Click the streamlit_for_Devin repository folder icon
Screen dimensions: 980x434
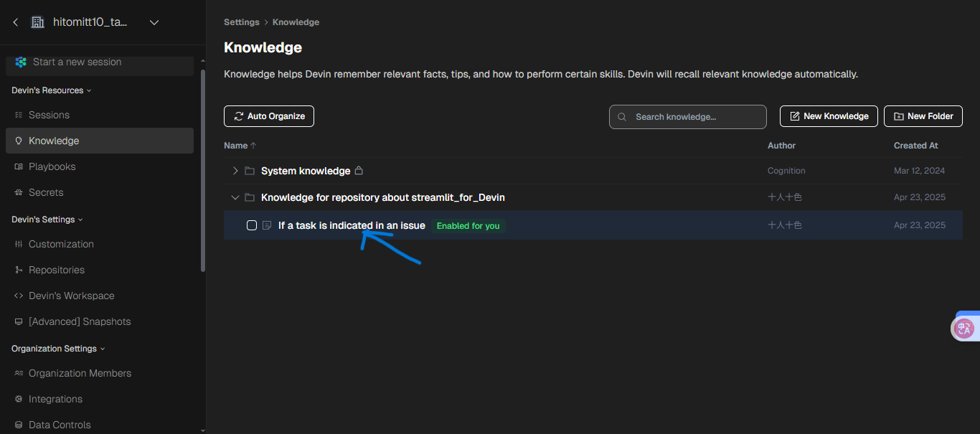pos(250,197)
